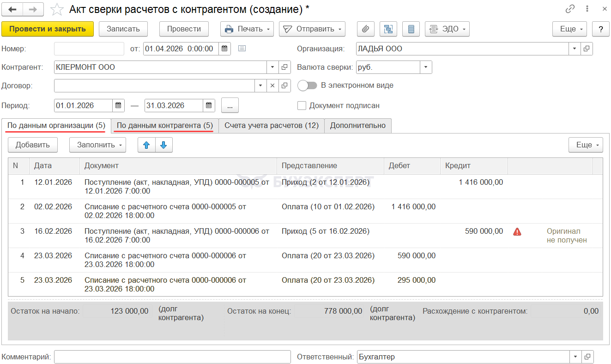Expand the 'Заполнить' dropdown button
The image size is (611, 364).
point(97,145)
